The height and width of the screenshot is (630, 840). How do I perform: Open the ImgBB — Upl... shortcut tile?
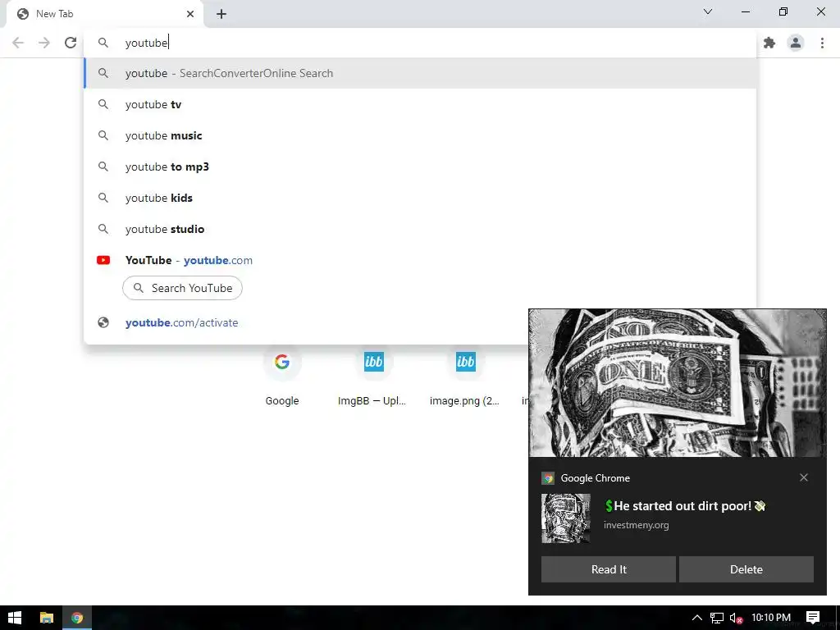373,377
